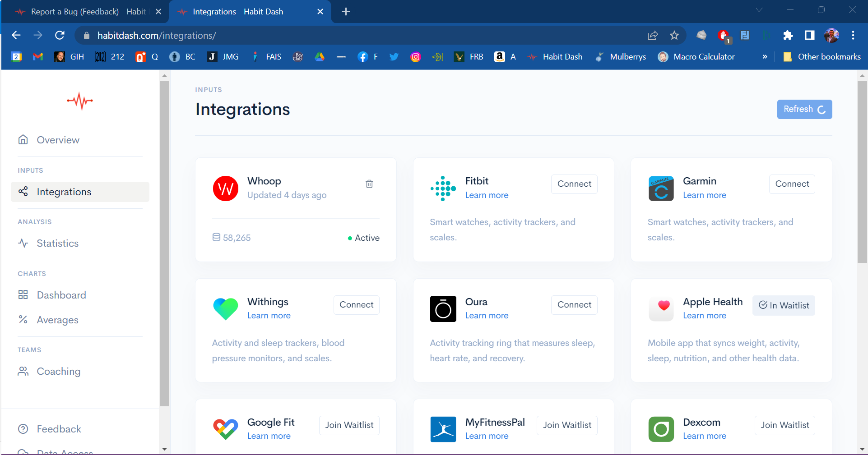Click the Garmin logo icon

661,188
